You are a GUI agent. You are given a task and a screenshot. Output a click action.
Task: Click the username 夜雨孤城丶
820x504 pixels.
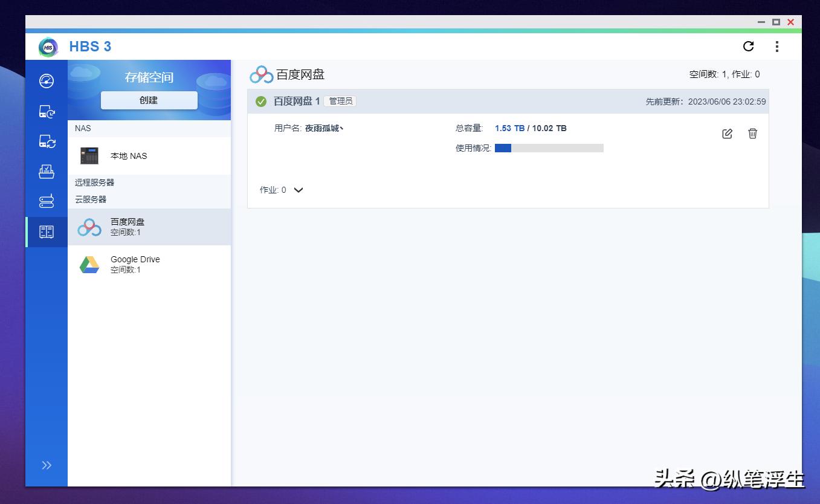(324, 128)
